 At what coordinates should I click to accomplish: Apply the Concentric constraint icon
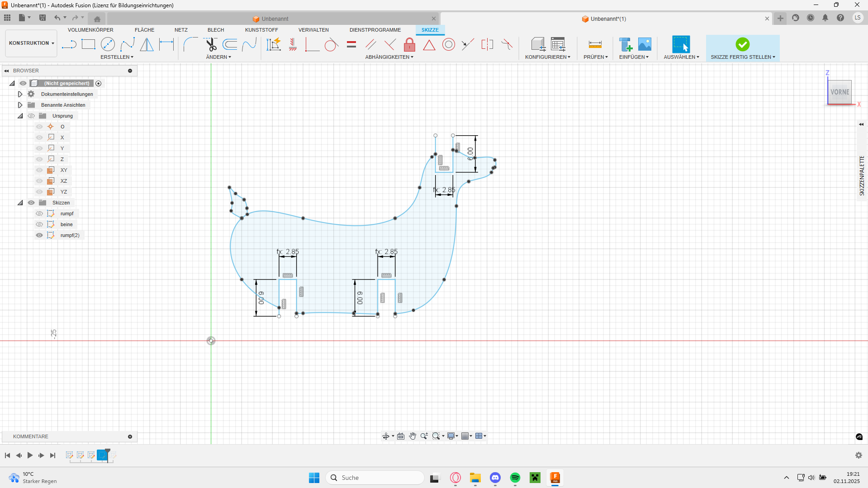click(x=449, y=44)
